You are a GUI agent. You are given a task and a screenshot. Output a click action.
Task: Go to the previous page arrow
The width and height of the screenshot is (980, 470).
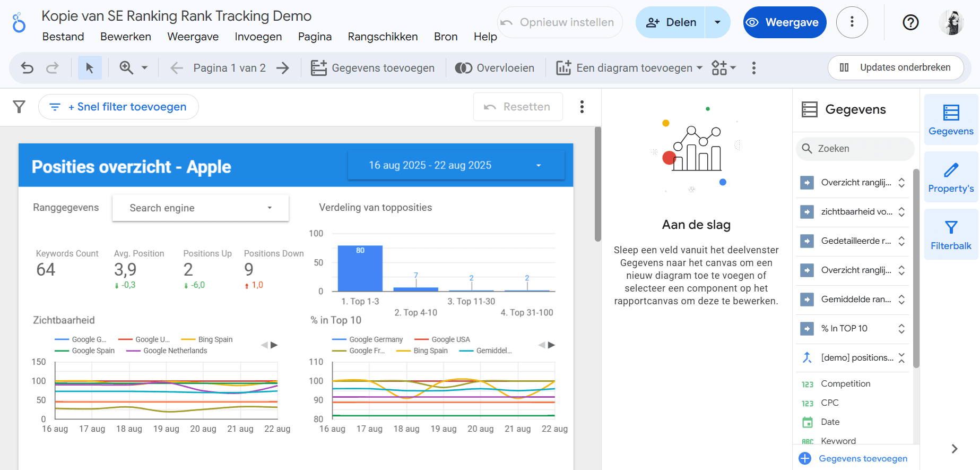177,68
